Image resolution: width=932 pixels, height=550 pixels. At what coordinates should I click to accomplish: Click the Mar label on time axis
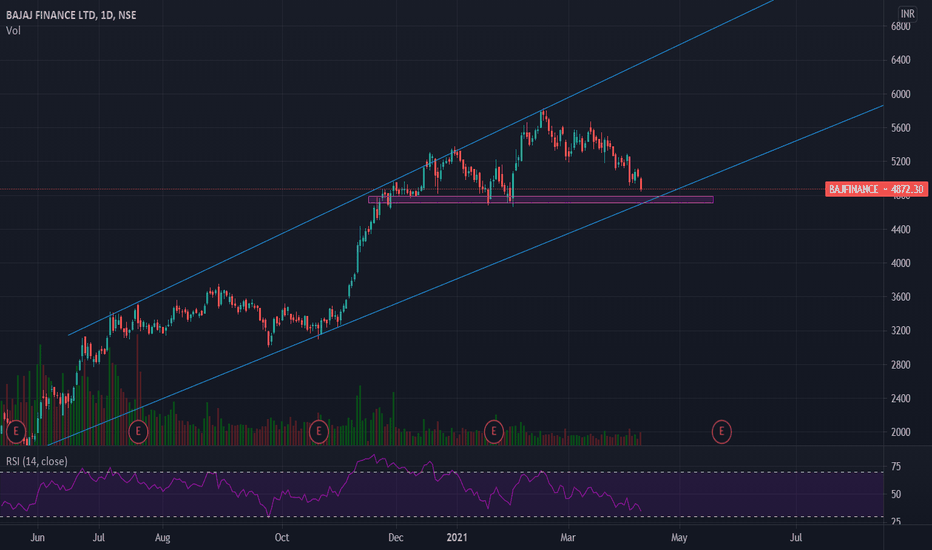[568, 538]
